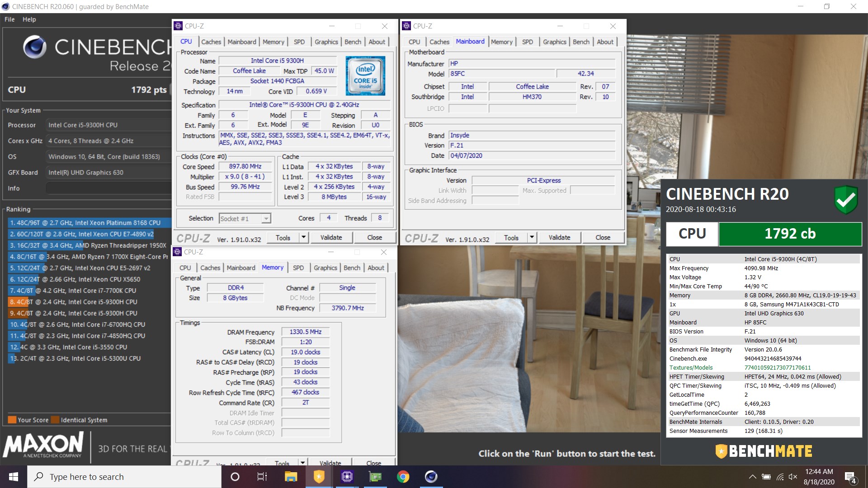Click BenchMate green shield checkmark
Image resolution: width=868 pixels, height=488 pixels.
pos(846,199)
